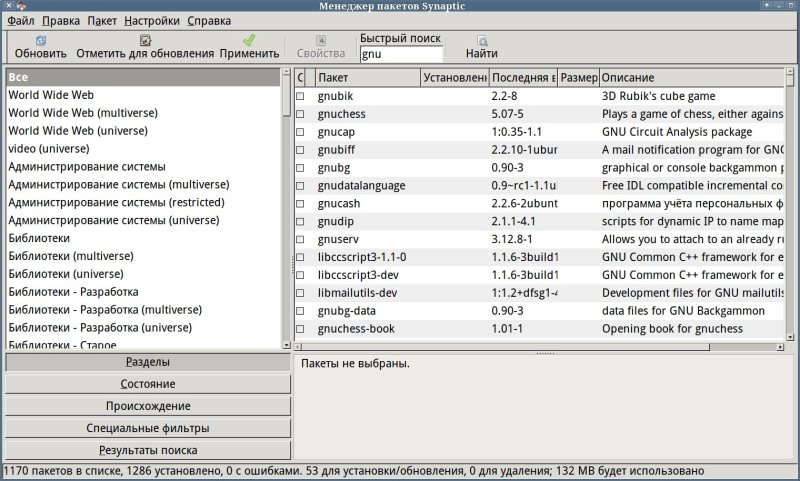Mark the gnucash package checkbox
This screenshot has width=800, height=481.
300,204
